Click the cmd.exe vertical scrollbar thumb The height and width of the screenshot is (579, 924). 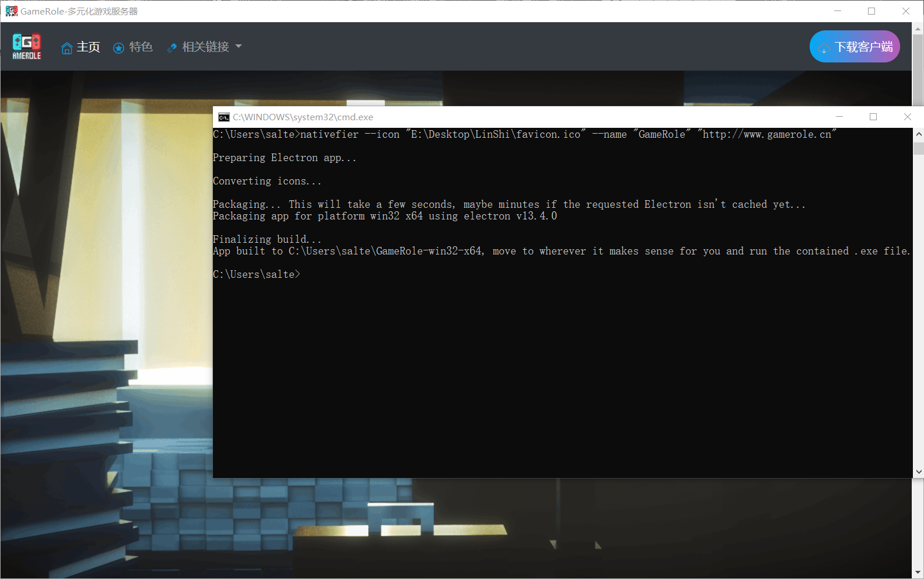919,148
